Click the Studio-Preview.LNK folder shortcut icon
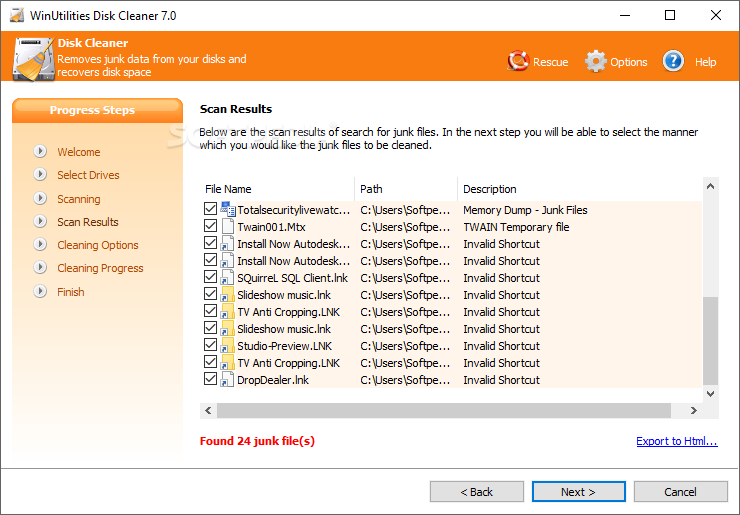 point(227,346)
